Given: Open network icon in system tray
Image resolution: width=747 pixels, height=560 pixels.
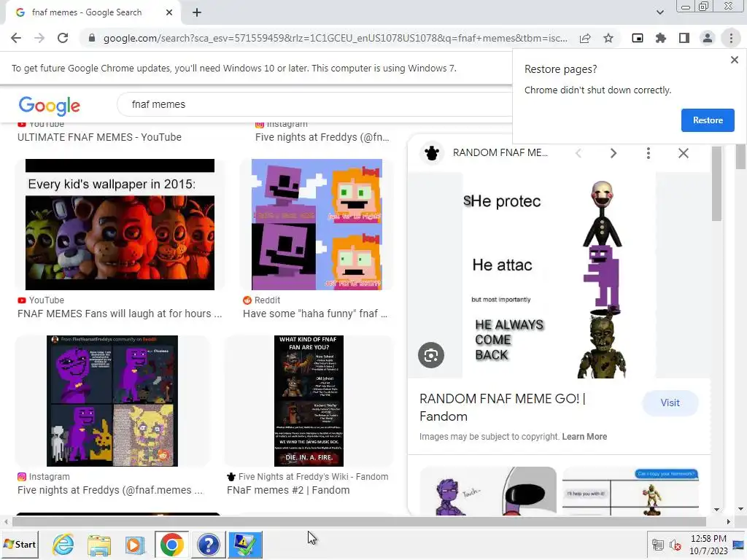Looking at the screenshot, I should [658, 545].
